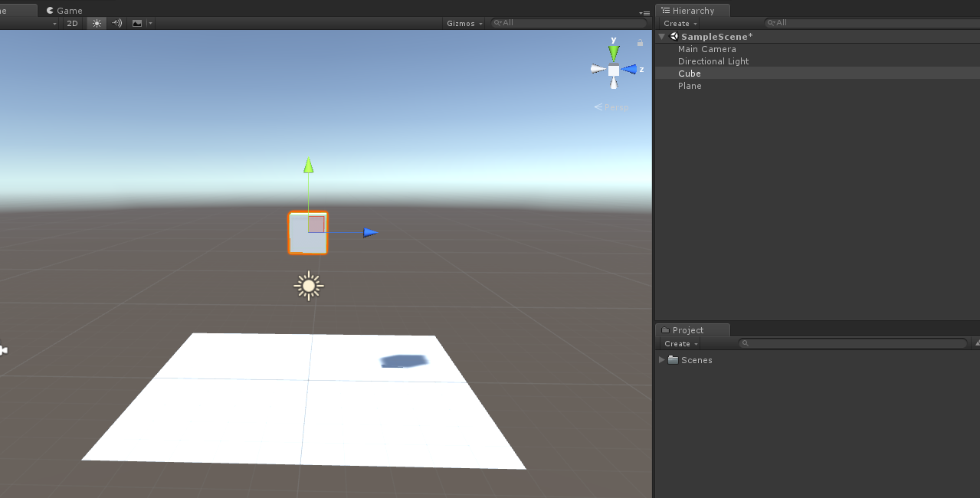Toggle scene effects image icon
980x498 pixels.
tap(137, 23)
